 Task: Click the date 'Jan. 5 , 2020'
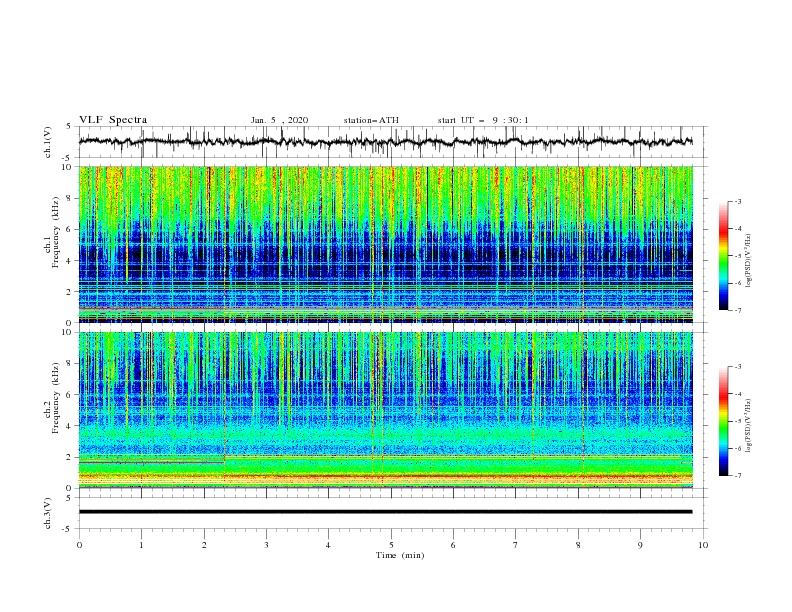pos(279,120)
